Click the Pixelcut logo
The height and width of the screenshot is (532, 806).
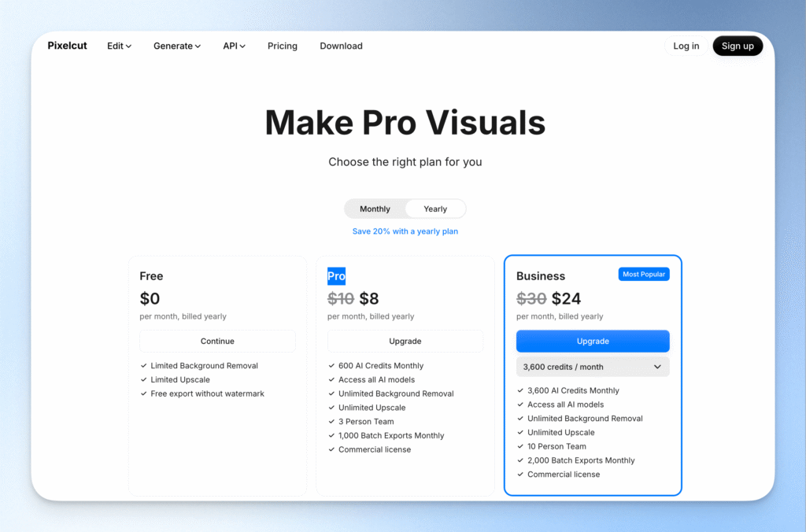tap(68, 46)
